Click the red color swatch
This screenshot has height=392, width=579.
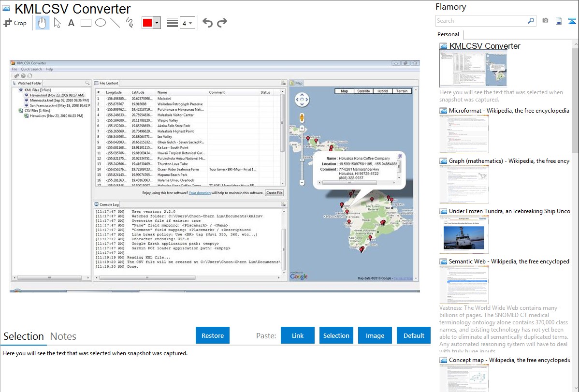pos(147,23)
